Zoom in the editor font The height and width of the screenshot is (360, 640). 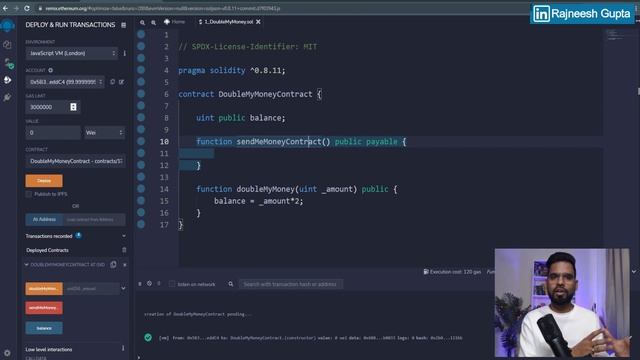(x=153, y=22)
